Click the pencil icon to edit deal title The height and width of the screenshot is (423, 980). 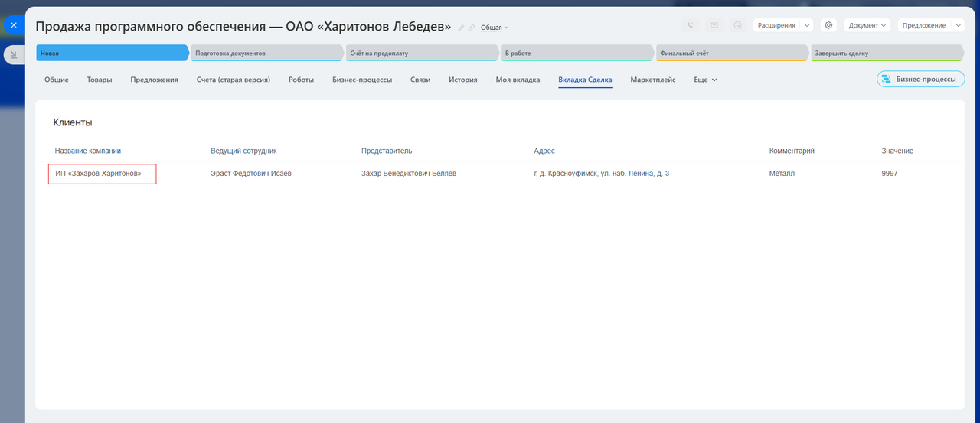[x=461, y=28]
